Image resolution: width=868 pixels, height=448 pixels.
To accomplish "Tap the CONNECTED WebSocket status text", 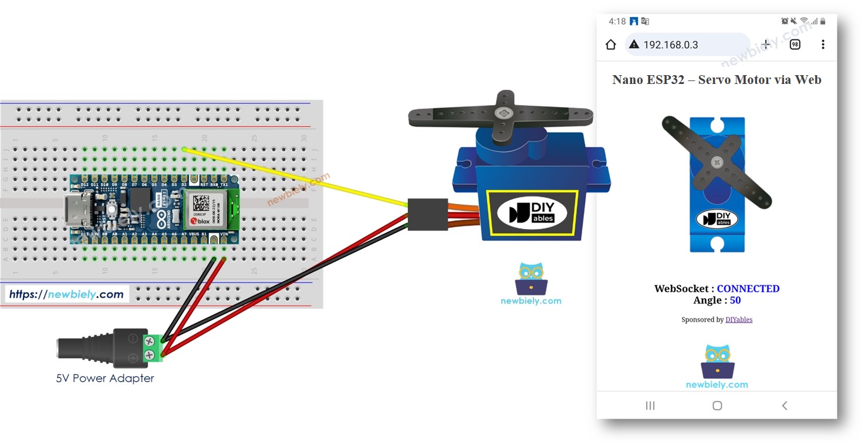I will point(748,288).
